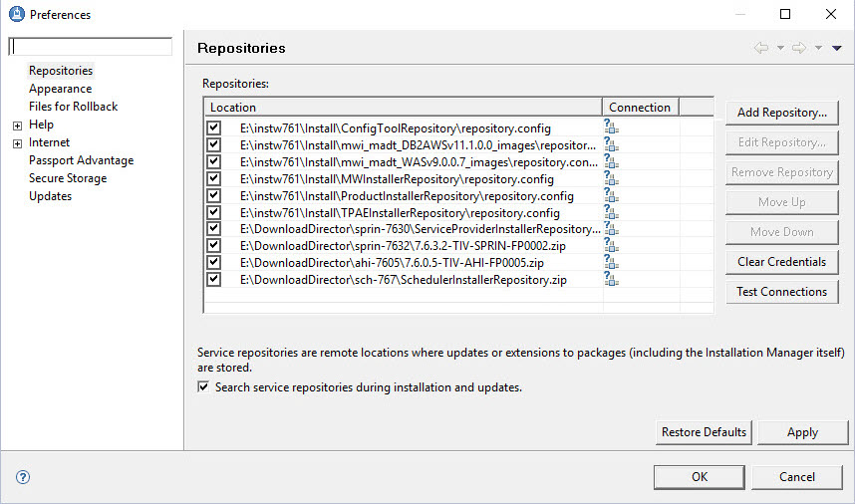Disable Search service repositories during installation
The width and height of the screenshot is (855, 504).
point(203,386)
